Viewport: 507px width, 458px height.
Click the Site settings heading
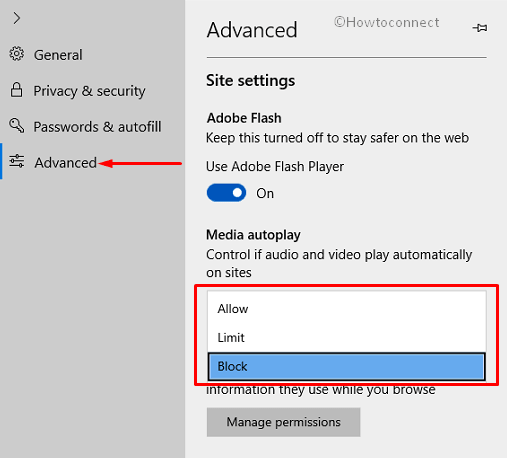pos(250,81)
